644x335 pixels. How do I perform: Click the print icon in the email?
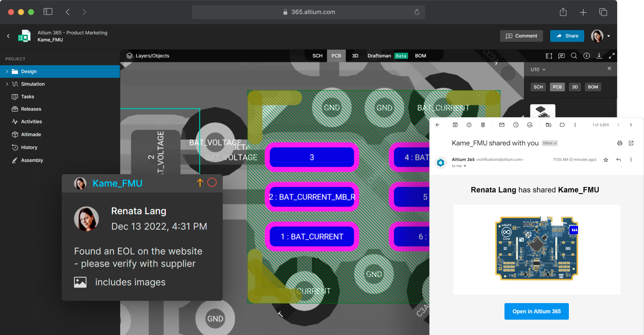click(620, 143)
